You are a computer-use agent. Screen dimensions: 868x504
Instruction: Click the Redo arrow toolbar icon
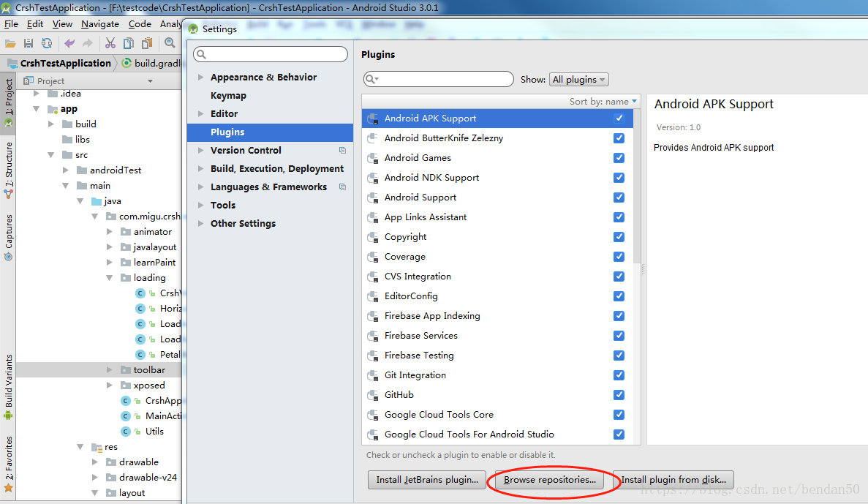click(88, 43)
